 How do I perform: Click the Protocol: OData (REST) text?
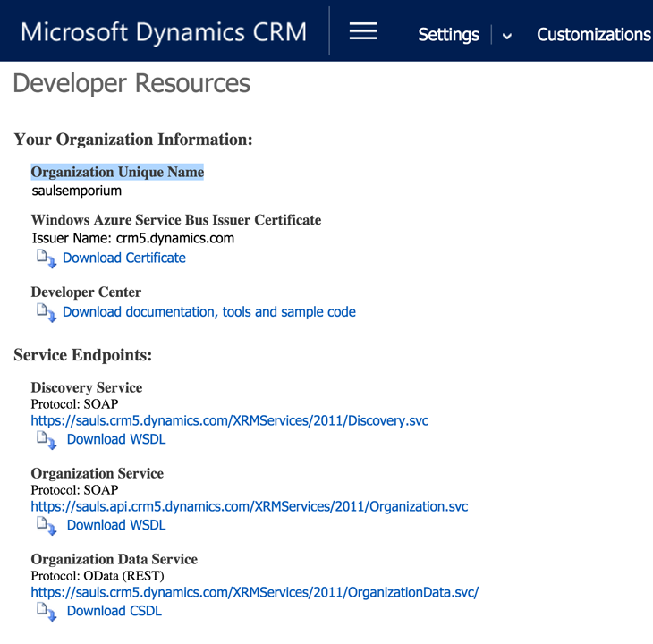coord(98,576)
